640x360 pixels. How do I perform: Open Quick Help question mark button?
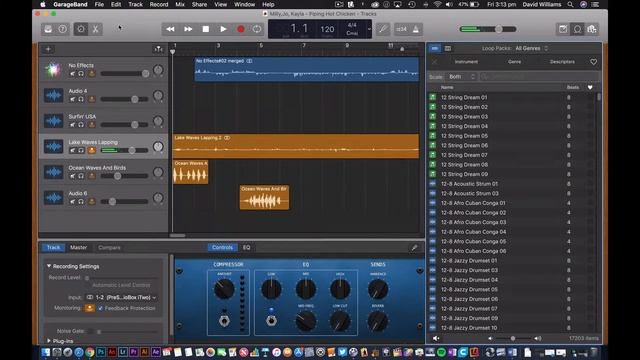(62, 29)
